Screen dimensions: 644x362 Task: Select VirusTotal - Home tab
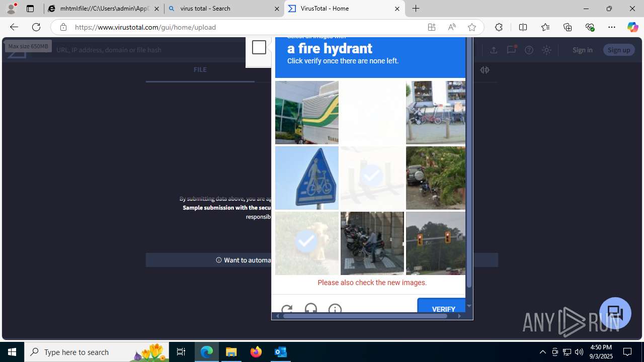point(345,9)
